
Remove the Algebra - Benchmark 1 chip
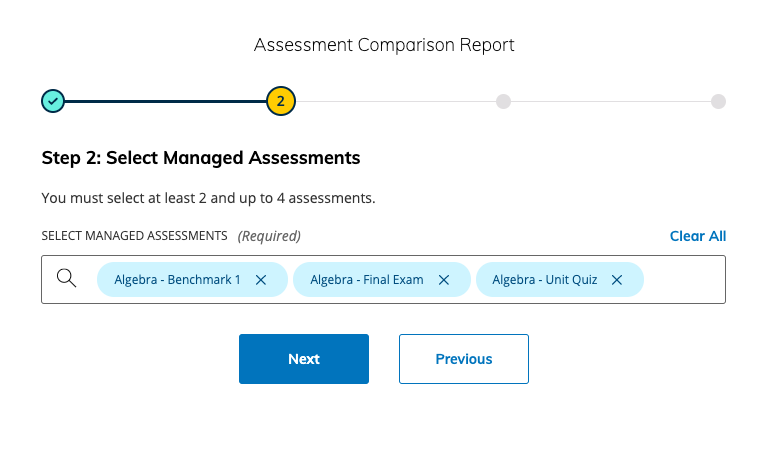261,280
